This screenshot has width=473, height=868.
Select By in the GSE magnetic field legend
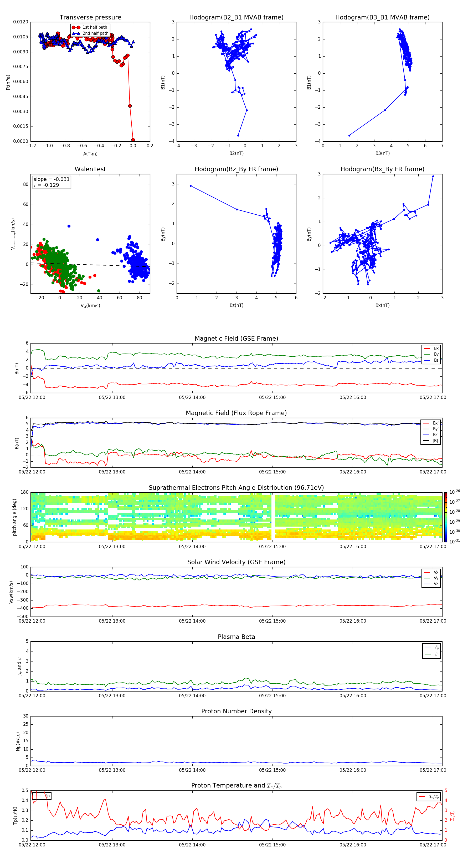tap(431, 354)
